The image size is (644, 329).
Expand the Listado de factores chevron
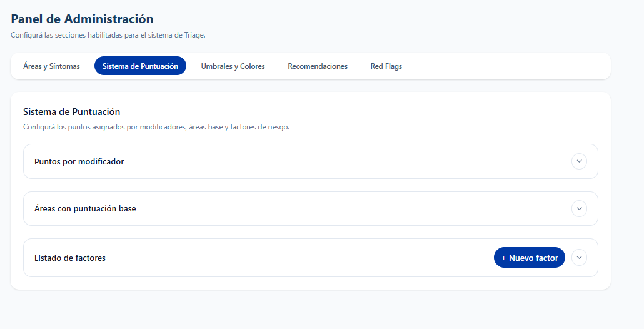click(x=579, y=258)
